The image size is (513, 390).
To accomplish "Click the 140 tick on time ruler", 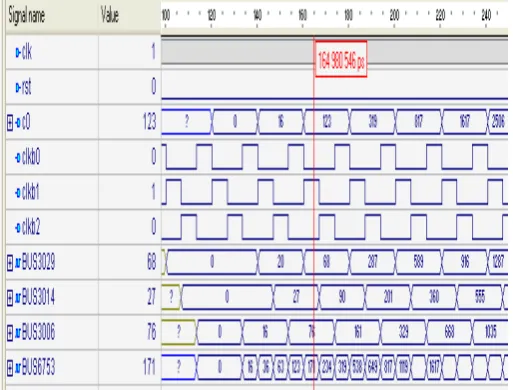I will (257, 15).
